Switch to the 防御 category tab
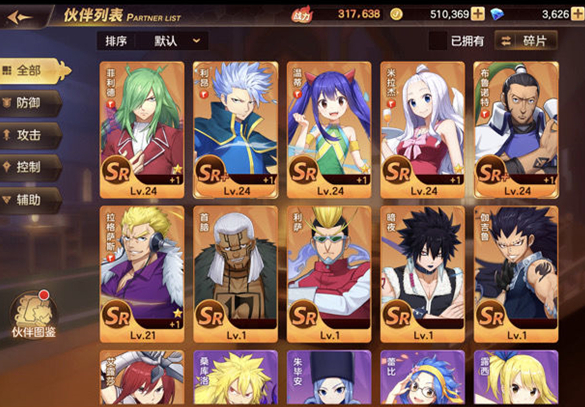The image size is (585, 407). [x=31, y=103]
